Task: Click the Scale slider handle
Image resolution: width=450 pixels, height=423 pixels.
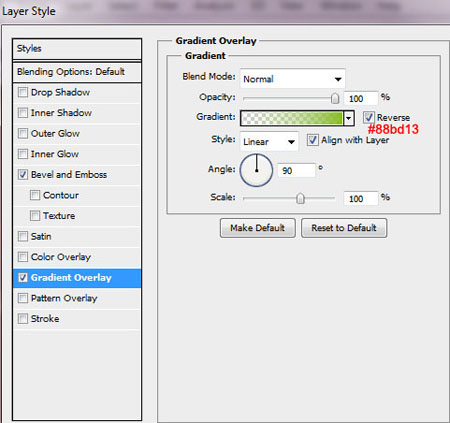Action: click(x=300, y=198)
